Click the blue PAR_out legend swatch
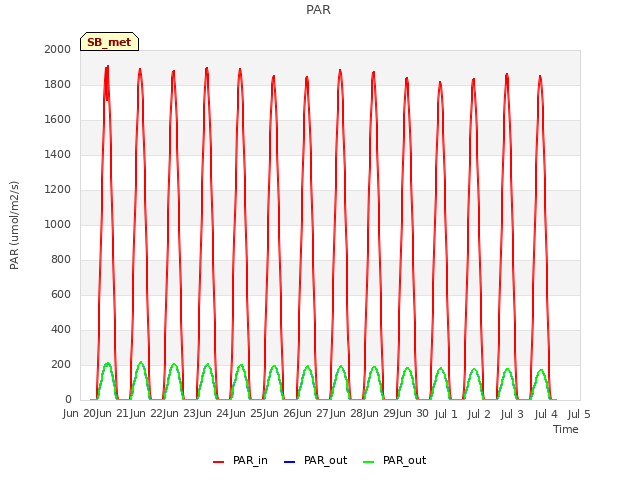The height and width of the screenshot is (480, 640). 289,462
